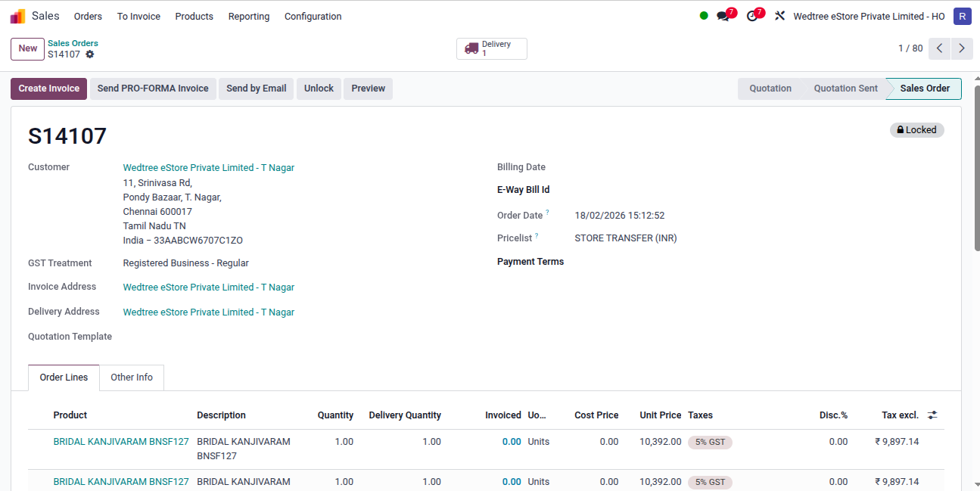Click the Send by Email button
Screen dimensions: 980x491
pos(257,89)
